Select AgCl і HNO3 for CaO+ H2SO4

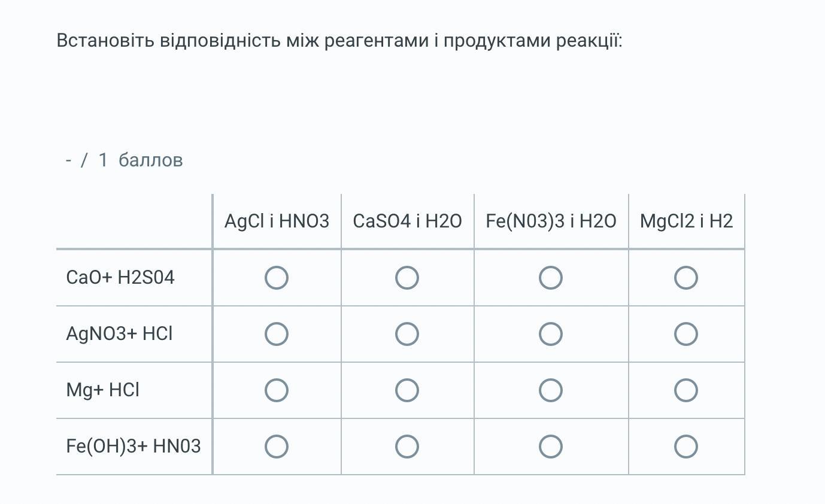277,278
